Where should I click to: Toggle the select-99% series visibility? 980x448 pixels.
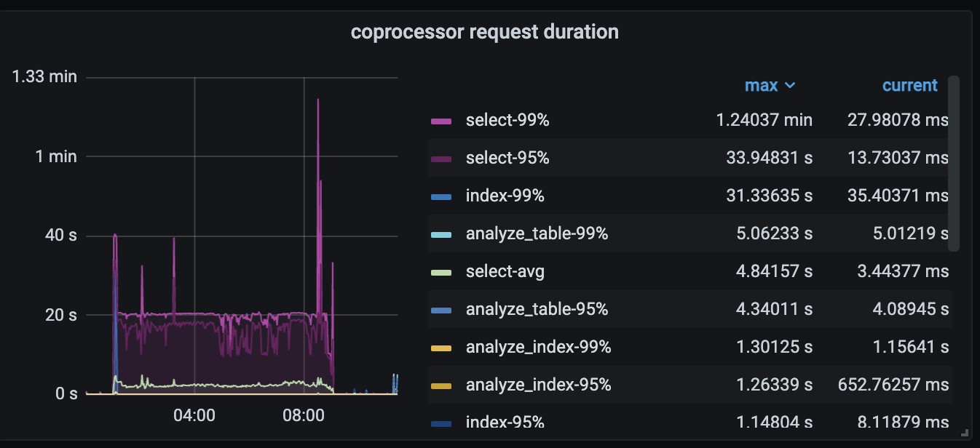507,121
